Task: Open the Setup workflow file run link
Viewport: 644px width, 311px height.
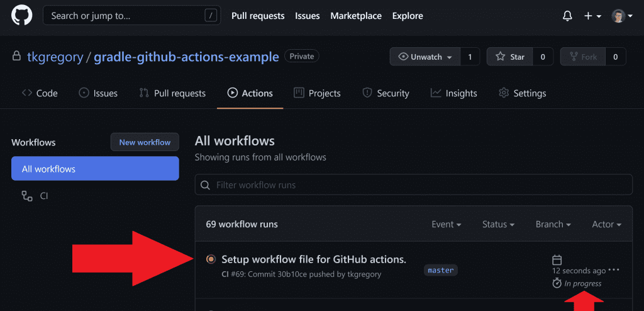Action: point(314,259)
